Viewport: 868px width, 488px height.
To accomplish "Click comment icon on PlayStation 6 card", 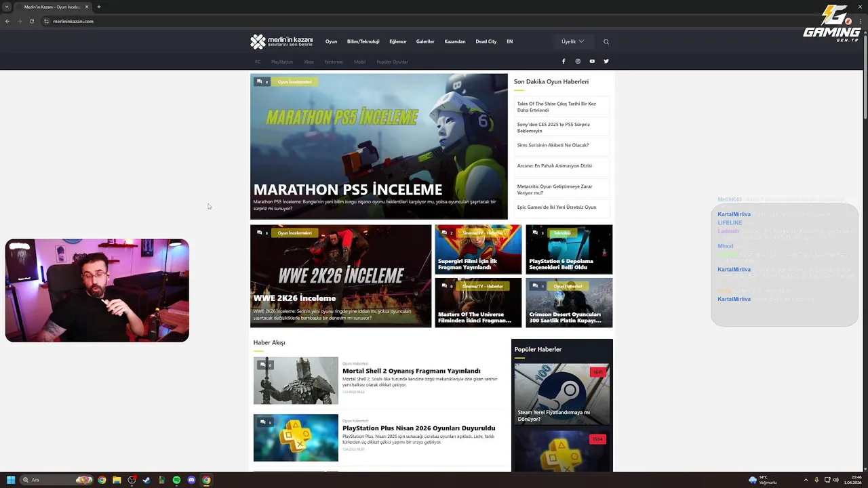I will (534, 232).
